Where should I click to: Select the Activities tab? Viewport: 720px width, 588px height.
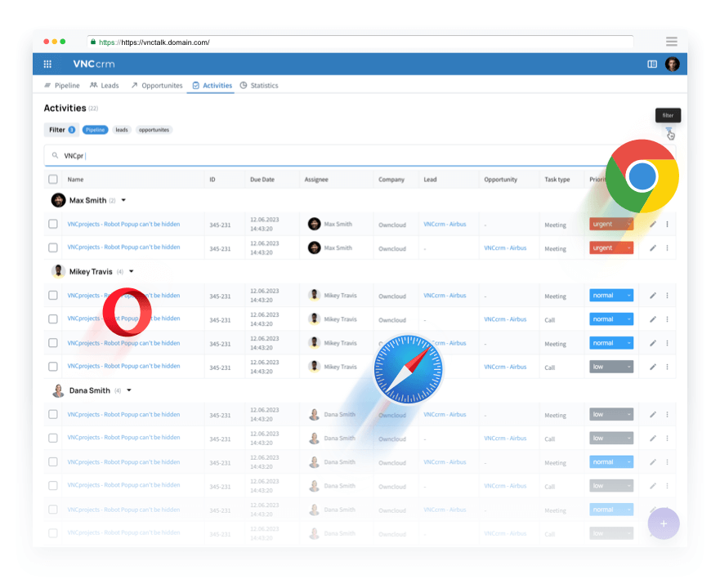click(x=212, y=86)
